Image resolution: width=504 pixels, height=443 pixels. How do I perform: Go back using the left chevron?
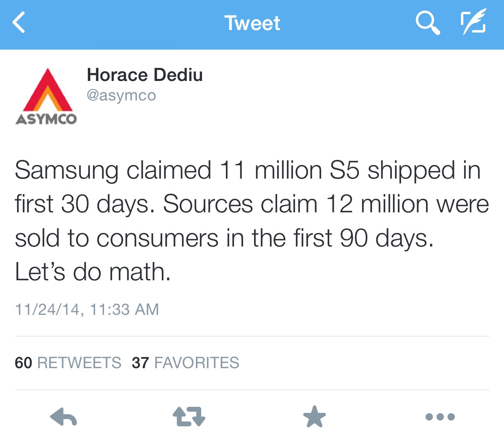tap(19, 22)
